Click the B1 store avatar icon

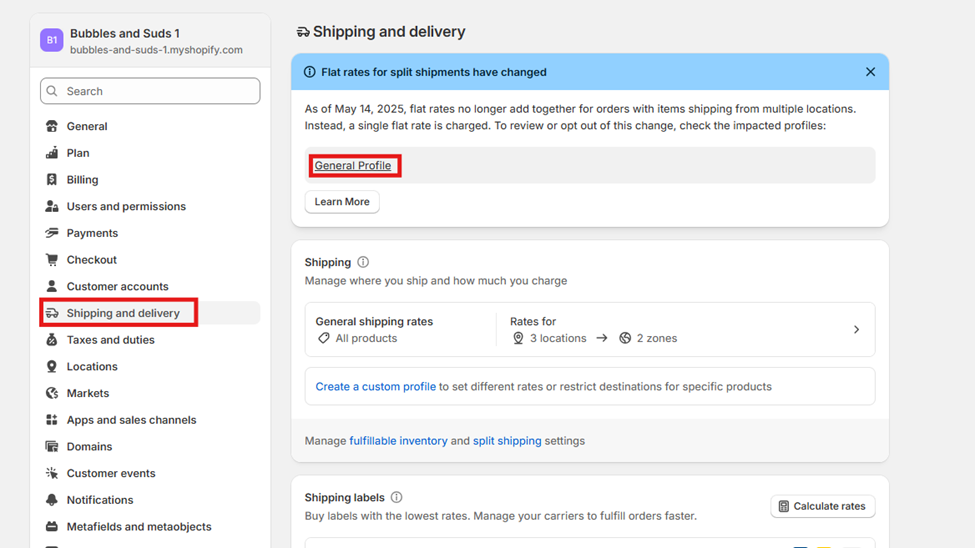point(52,40)
